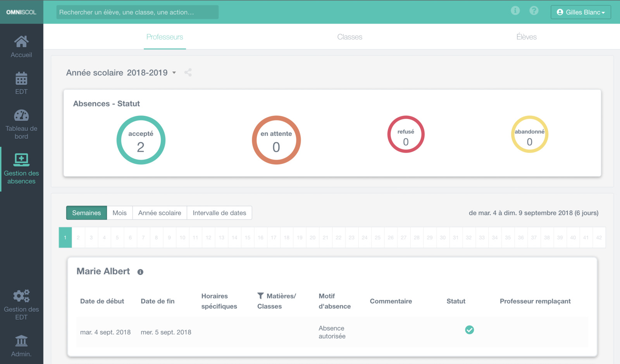Open the help question mark icon
Image resolution: width=620 pixels, height=364 pixels.
[x=534, y=11]
